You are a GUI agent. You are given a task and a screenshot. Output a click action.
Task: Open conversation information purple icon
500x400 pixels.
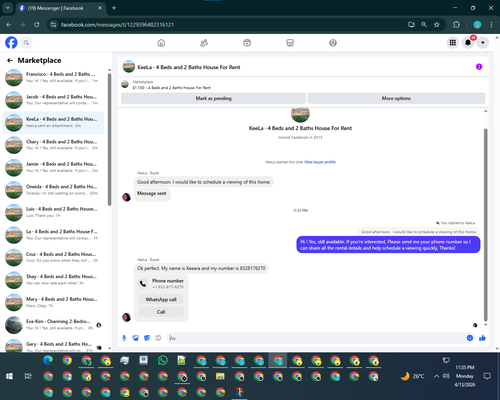[479, 67]
